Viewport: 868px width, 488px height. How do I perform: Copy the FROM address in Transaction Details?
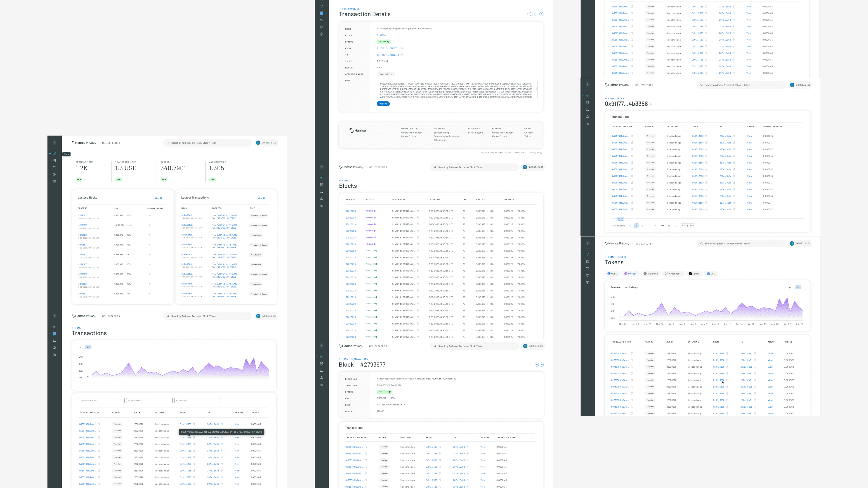401,48
